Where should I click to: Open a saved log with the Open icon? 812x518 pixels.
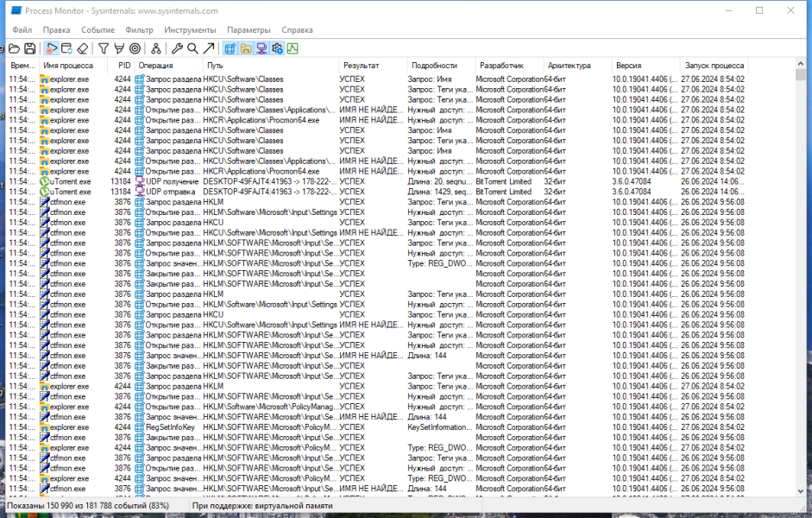tap(15, 48)
